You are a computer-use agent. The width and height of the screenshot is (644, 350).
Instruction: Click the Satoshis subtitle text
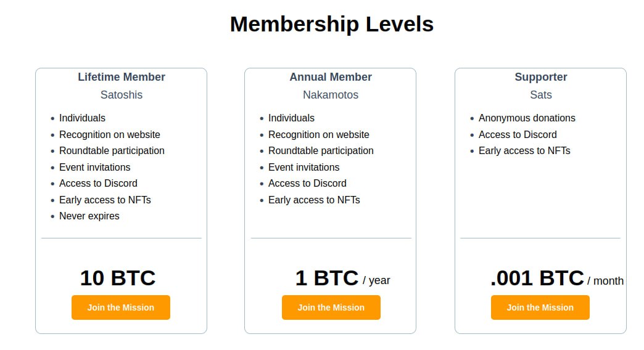point(122,95)
